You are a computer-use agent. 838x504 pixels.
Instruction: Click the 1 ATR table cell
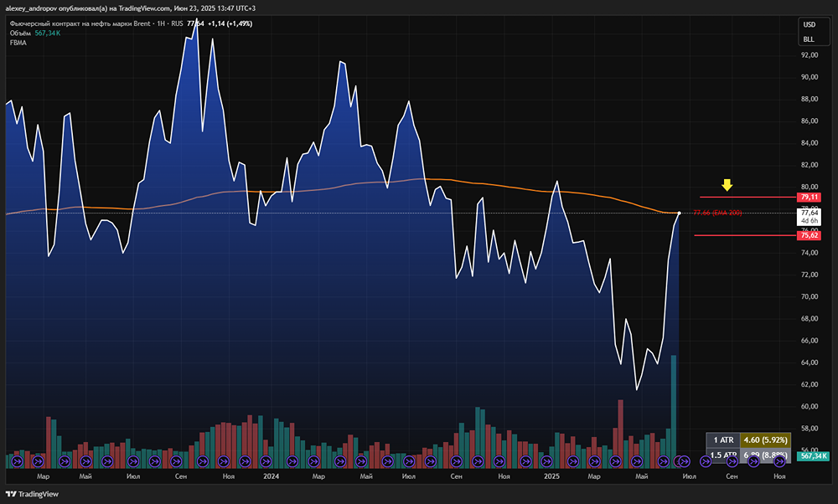723,440
